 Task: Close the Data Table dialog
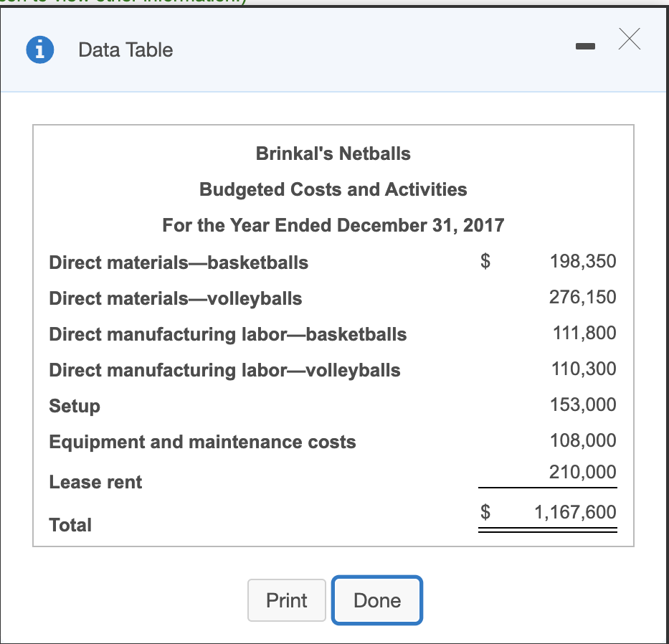coord(629,39)
